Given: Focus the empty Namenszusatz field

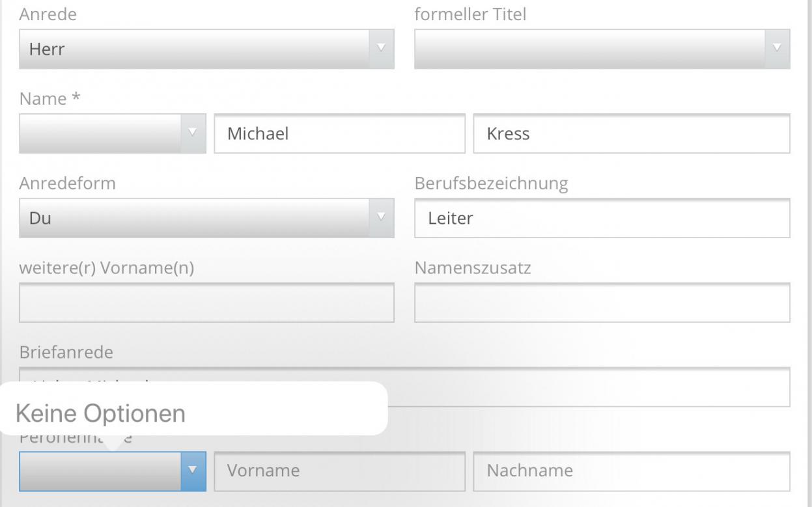Looking at the screenshot, I should [602, 303].
